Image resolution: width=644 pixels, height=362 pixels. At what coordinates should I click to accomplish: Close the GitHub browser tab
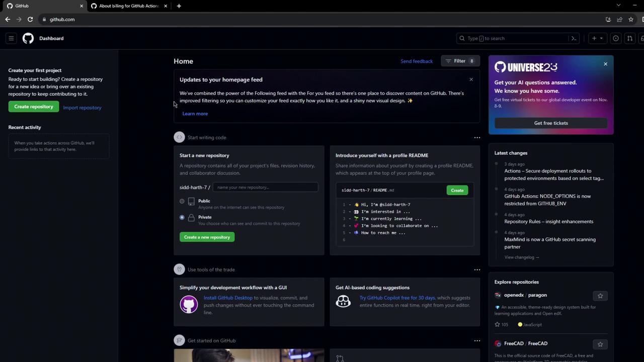(x=82, y=6)
